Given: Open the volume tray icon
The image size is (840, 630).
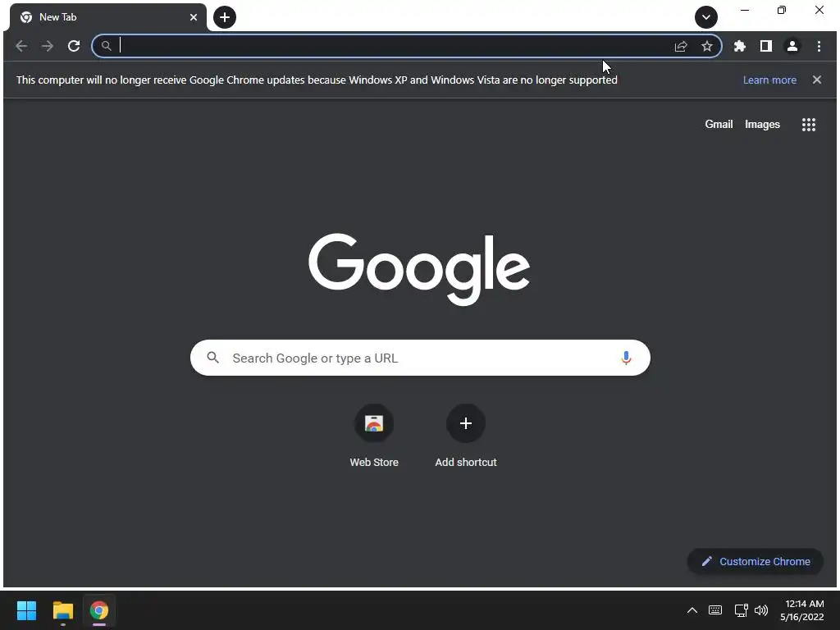Looking at the screenshot, I should pos(761,610).
